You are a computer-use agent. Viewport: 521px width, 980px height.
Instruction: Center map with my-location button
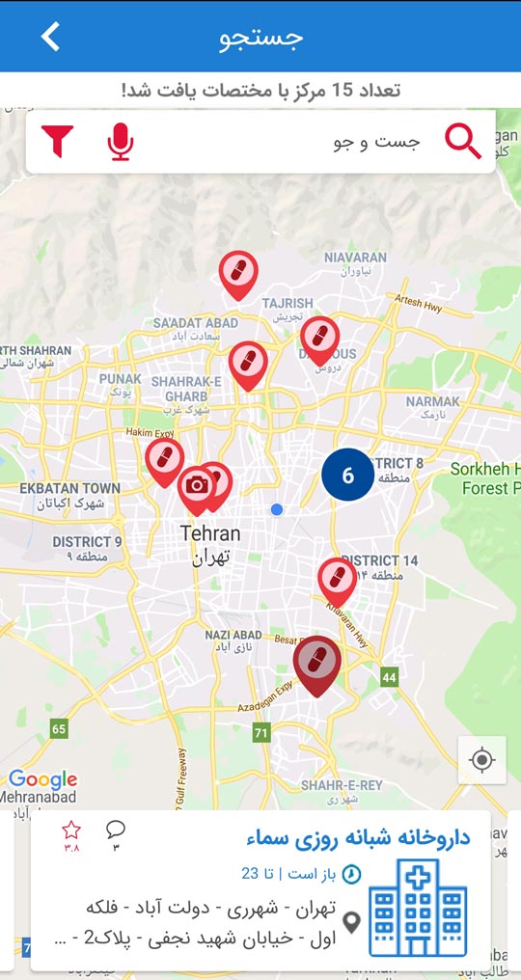coord(482,760)
